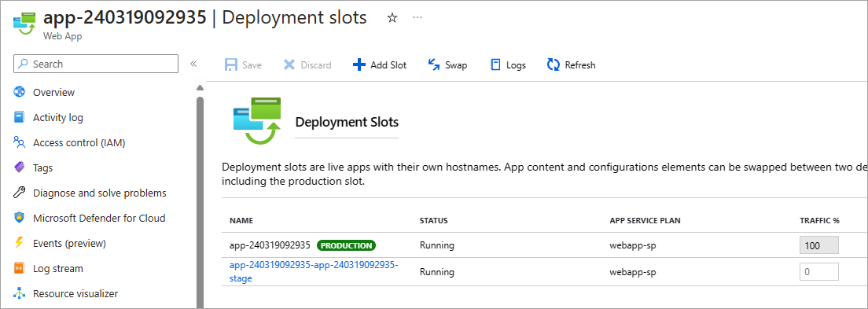Click the Save toolbar label
This screenshot has width=868, height=309.
coord(252,64)
